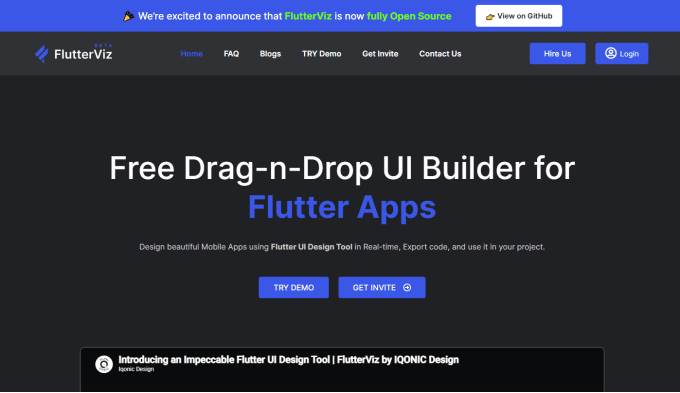Viewport: 680px width, 393px height.
Task: Click the 'Iqonic Design' channel name
Action: click(136, 369)
